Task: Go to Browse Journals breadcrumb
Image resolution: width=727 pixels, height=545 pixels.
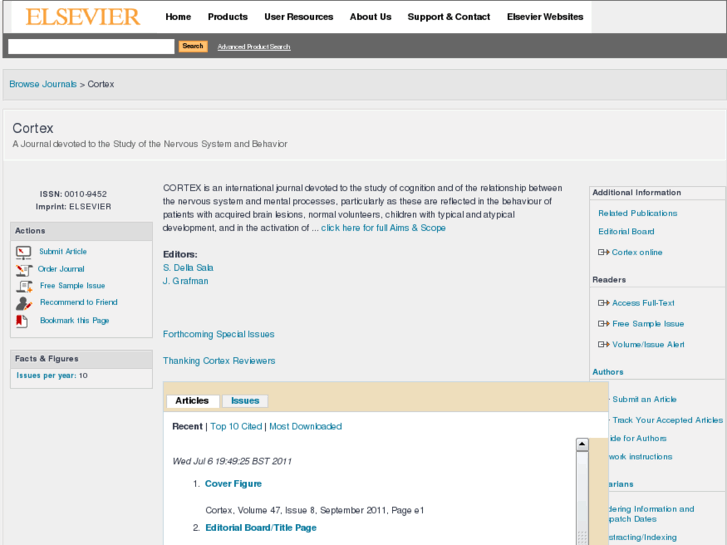Action: pyautogui.click(x=43, y=84)
